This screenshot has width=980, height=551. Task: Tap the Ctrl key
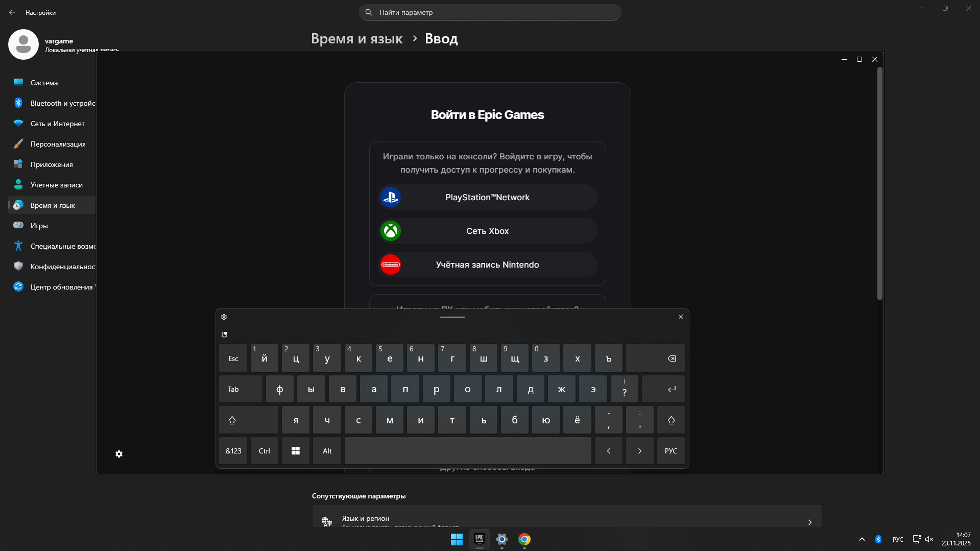(265, 451)
